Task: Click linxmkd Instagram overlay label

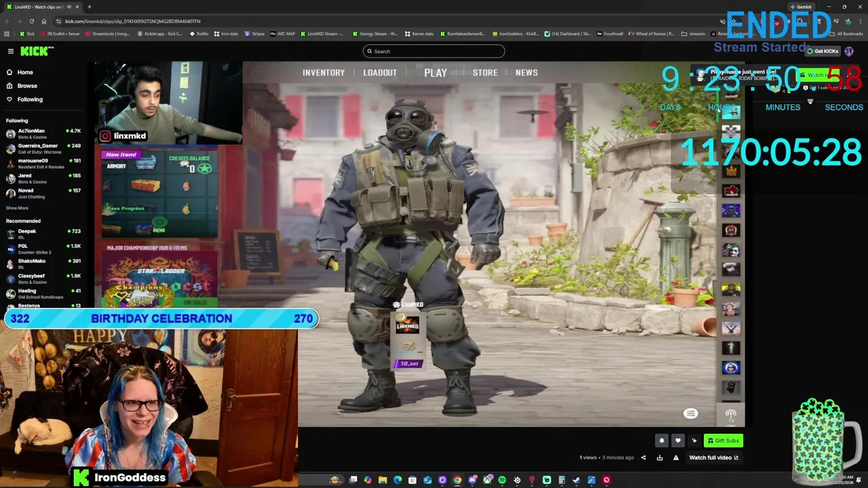Action: pyautogui.click(x=123, y=136)
